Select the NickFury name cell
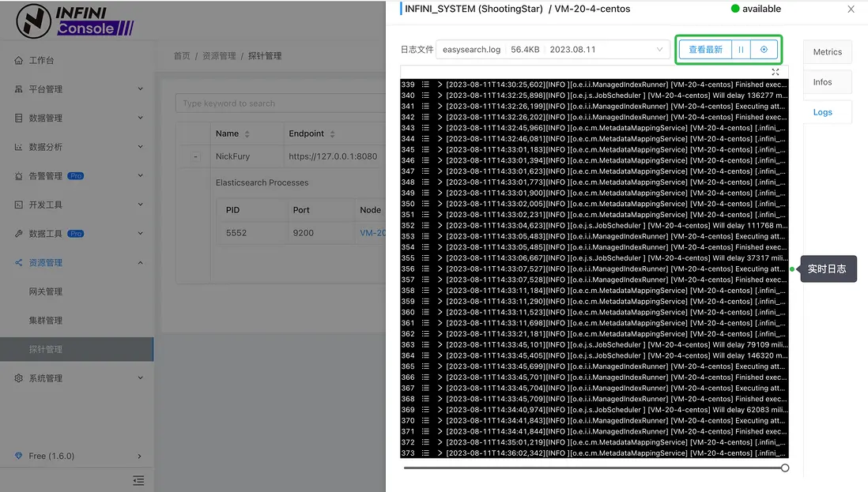The width and height of the screenshot is (868, 492). (232, 156)
